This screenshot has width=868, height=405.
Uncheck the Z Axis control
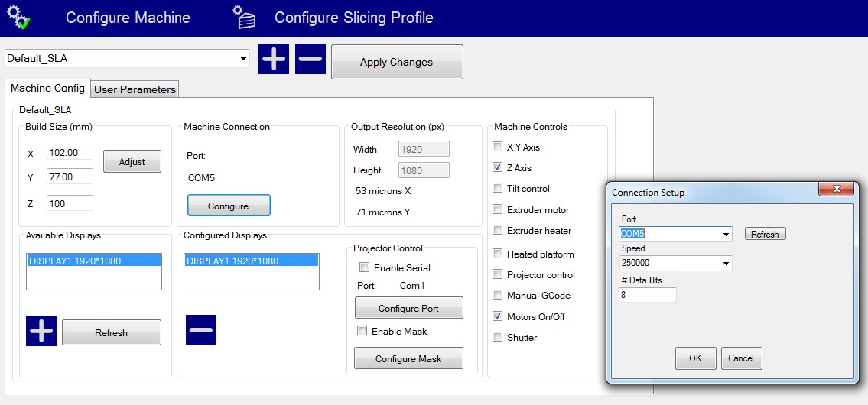pos(499,167)
